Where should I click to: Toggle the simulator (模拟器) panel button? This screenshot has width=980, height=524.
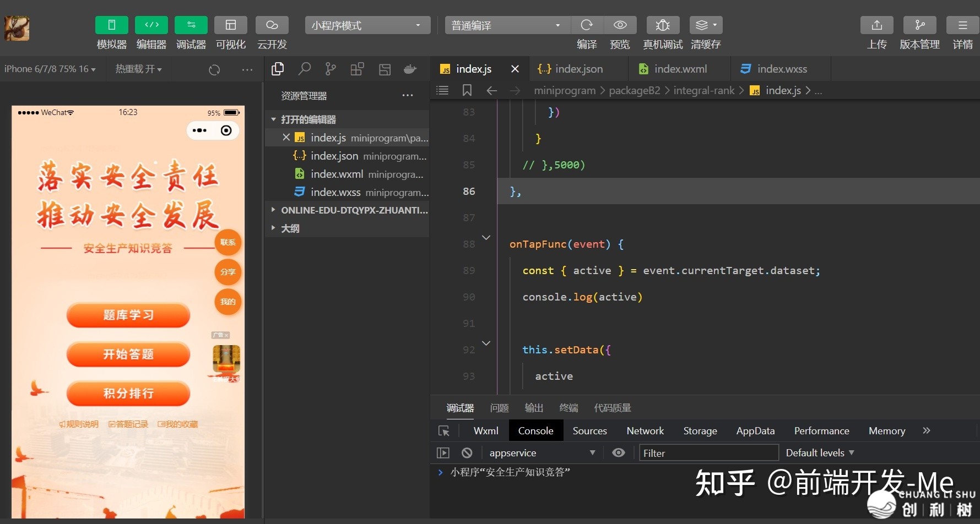click(112, 25)
